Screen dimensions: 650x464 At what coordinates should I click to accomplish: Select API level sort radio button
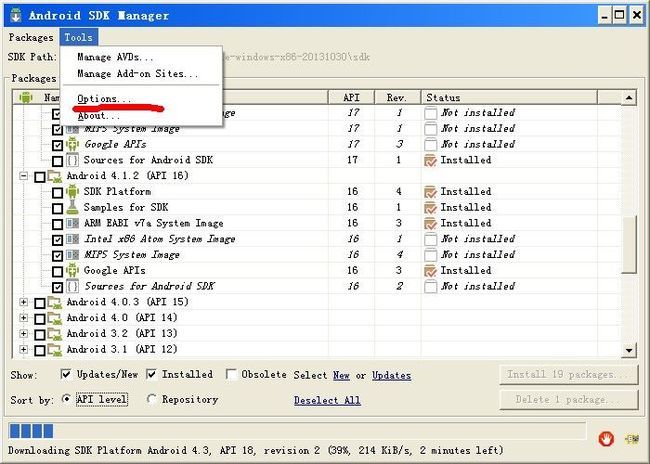[66, 399]
